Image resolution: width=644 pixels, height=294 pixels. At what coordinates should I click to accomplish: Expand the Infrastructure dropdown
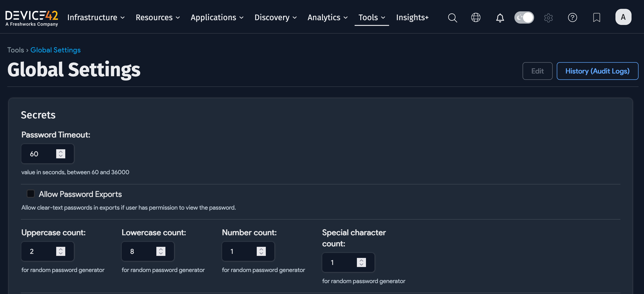(96, 17)
